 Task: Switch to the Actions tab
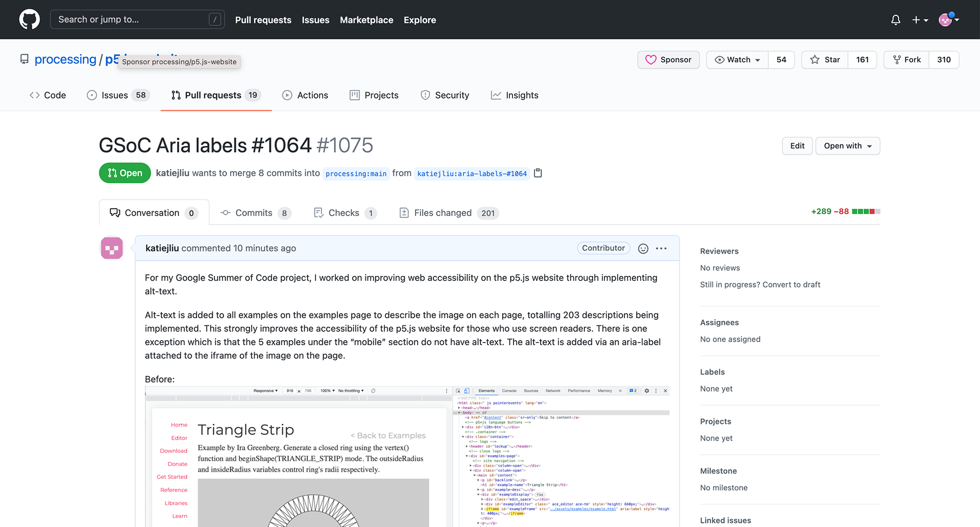click(305, 95)
